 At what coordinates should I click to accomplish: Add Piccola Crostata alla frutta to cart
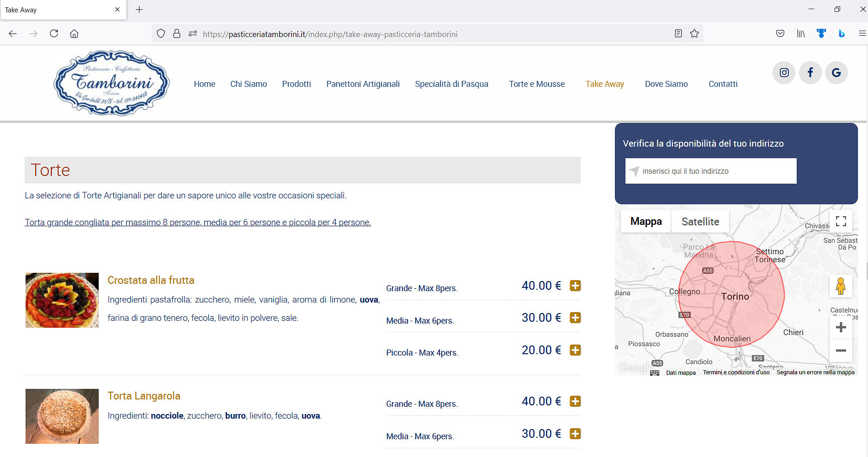(575, 350)
